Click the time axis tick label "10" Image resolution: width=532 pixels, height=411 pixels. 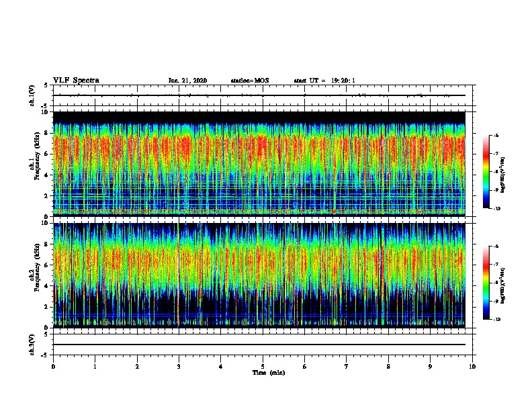(472, 367)
